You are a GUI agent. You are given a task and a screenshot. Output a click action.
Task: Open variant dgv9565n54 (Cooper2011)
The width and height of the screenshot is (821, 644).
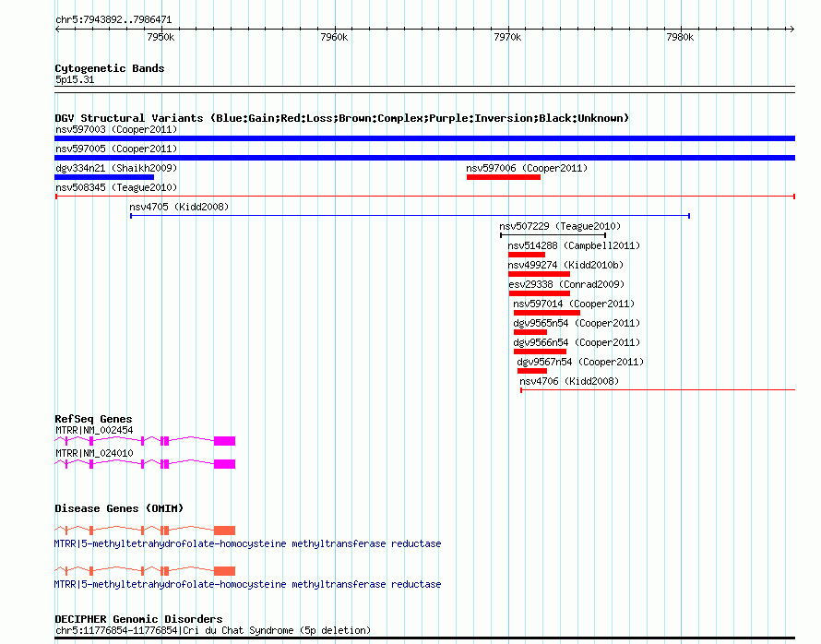pos(529,332)
